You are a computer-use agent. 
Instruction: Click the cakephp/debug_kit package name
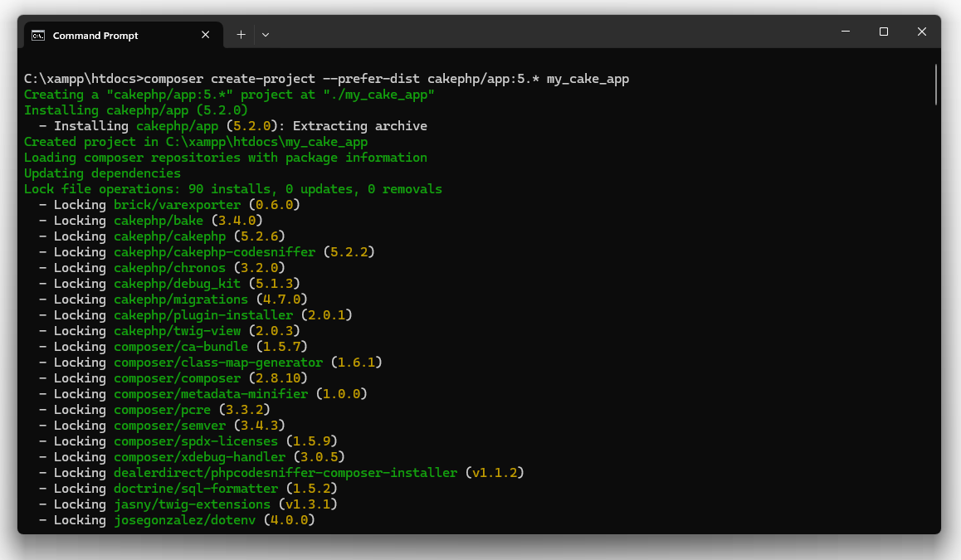(178, 283)
